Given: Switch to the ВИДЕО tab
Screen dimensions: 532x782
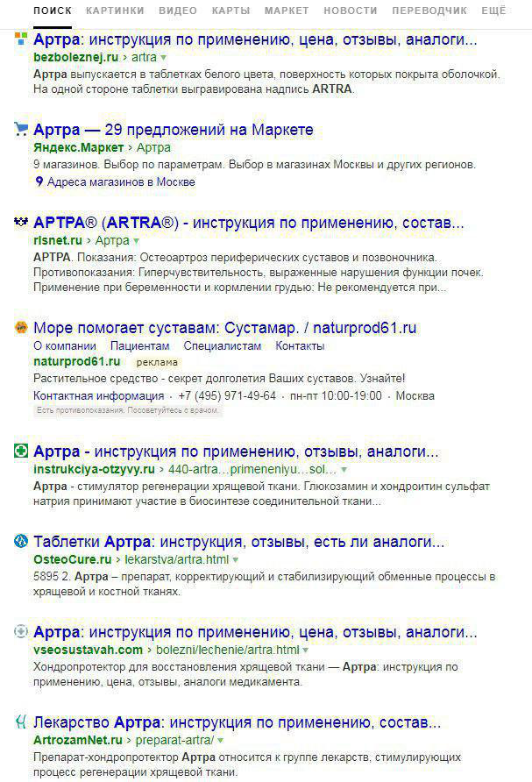Looking at the screenshot, I should point(178,11).
